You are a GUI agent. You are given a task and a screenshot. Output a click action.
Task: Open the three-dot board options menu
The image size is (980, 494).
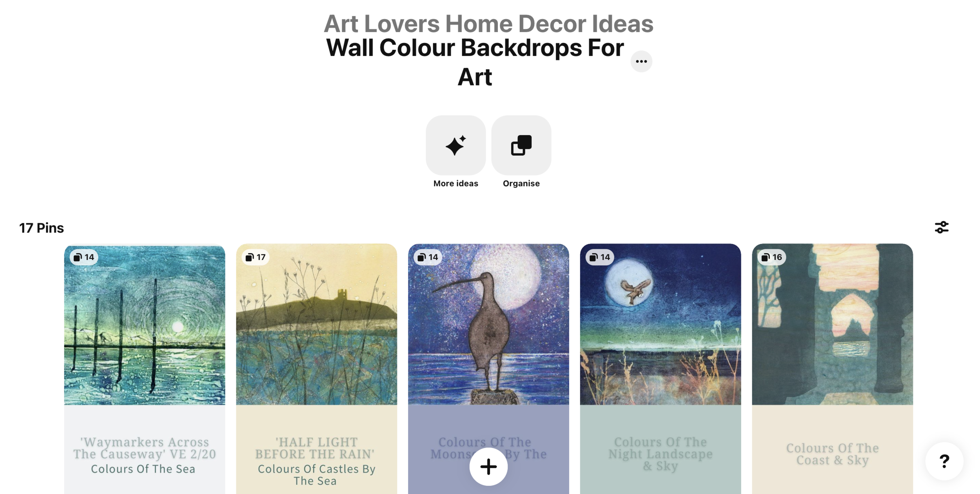coord(641,61)
